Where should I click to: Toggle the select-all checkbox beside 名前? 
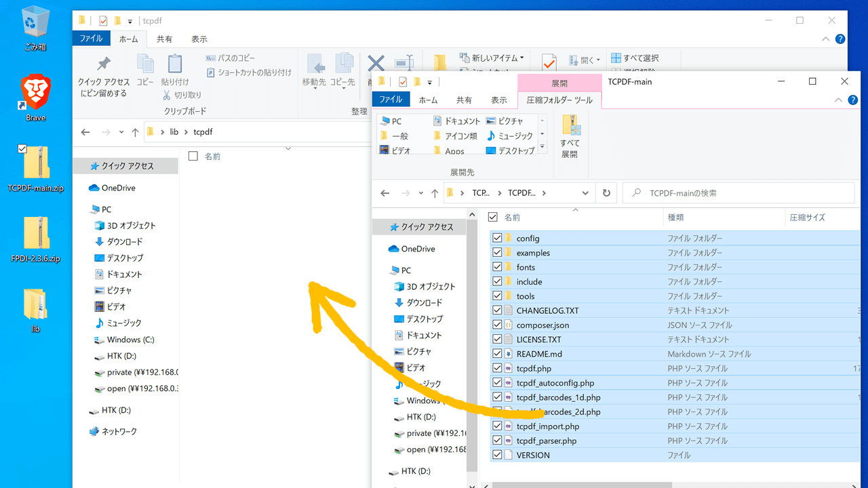point(492,217)
